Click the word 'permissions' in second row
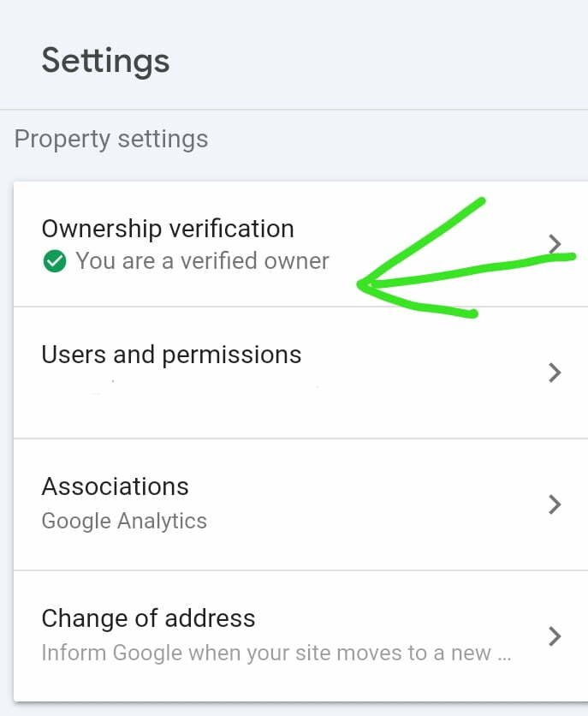The width and height of the screenshot is (588, 716). 232,355
